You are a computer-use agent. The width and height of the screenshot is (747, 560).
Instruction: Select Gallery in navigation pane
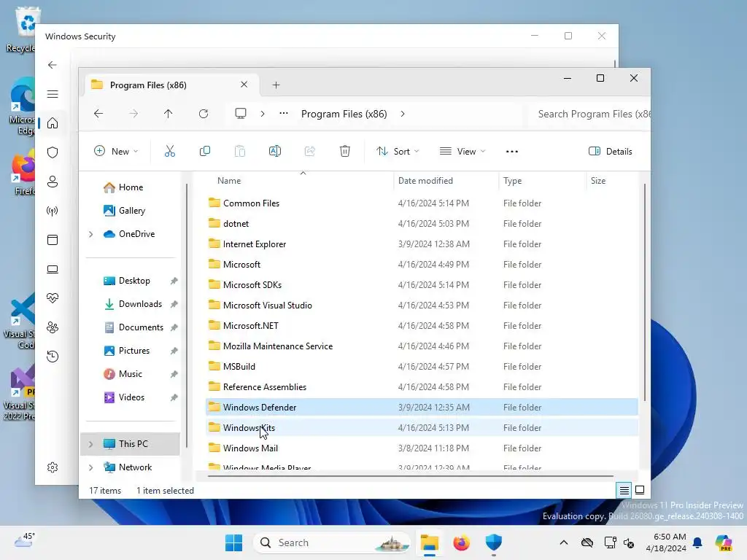click(x=130, y=211)
